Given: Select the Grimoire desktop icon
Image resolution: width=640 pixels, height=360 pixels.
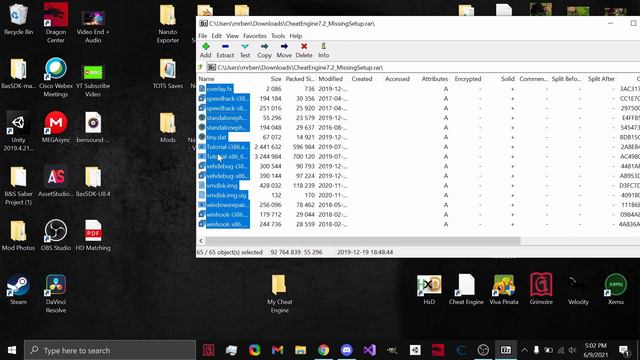Looking at the screenshot, I should pos(541,289).
